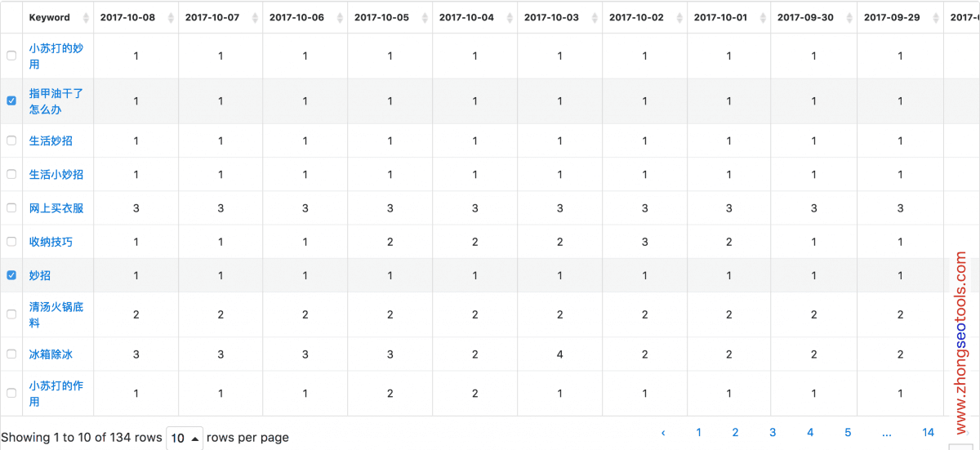Click sort arrows on 2017-10-01 column
Viewport: 980px width, 450px height.
tap(764, 18)
